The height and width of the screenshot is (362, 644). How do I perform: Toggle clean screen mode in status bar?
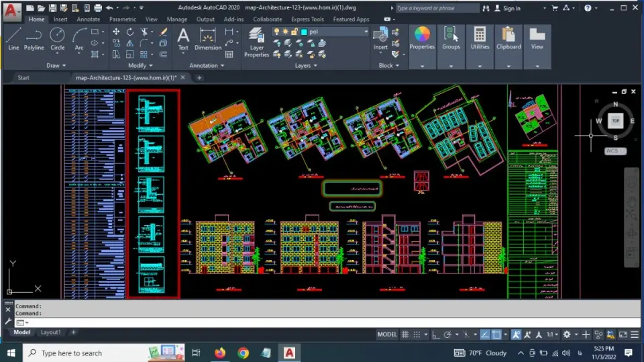[x=623, y=334]
